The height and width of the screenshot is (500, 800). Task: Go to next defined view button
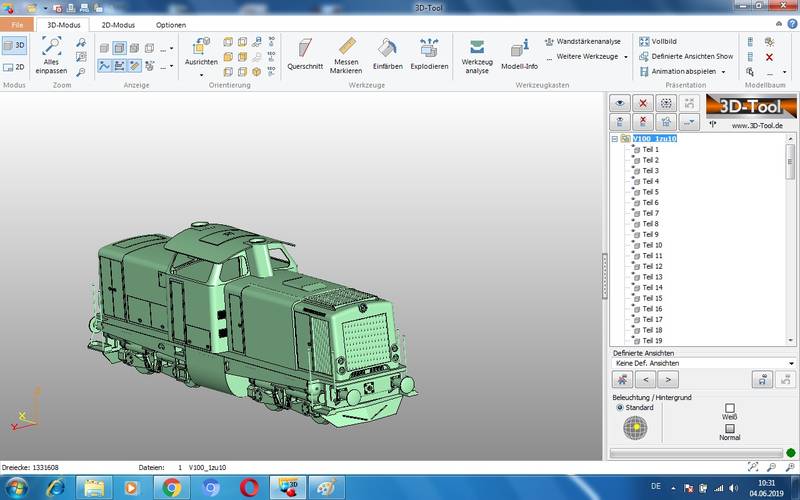point(668,380)
